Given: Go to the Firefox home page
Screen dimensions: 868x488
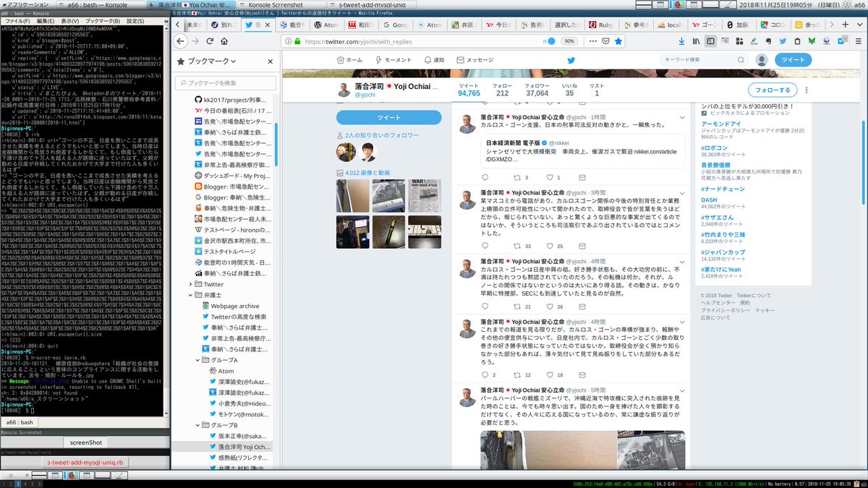Looking at the screenshot, I should click(x=225, y=41).
